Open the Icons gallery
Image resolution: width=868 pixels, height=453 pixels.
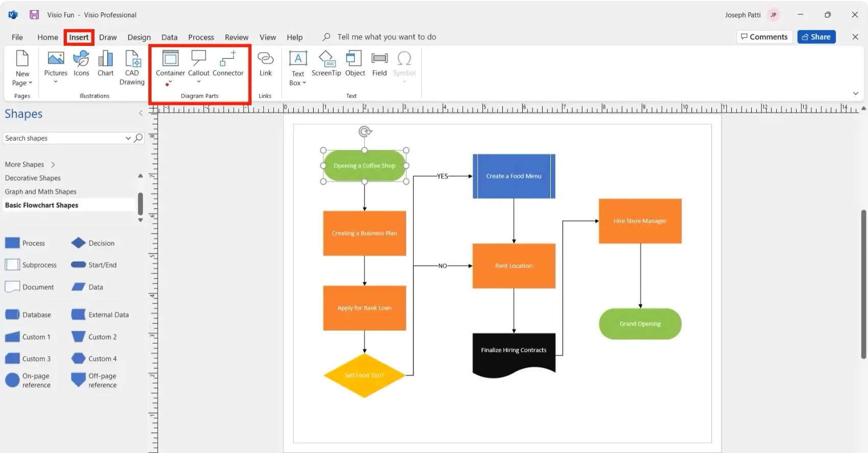coord(81,59)
